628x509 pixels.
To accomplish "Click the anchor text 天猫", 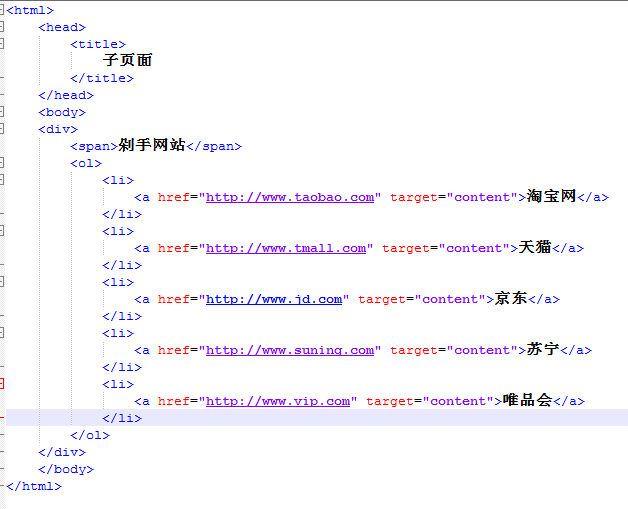I will pos(535,247).
